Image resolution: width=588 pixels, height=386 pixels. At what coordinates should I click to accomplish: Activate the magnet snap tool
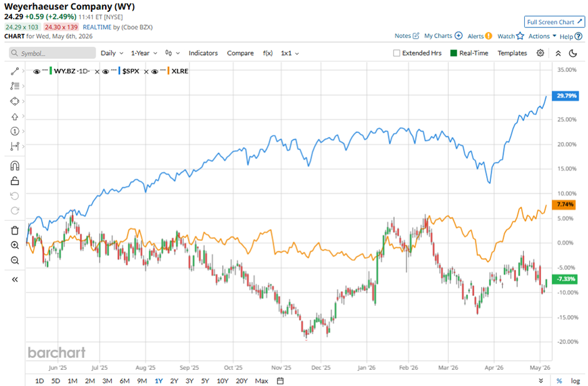(x=14, y=166)
